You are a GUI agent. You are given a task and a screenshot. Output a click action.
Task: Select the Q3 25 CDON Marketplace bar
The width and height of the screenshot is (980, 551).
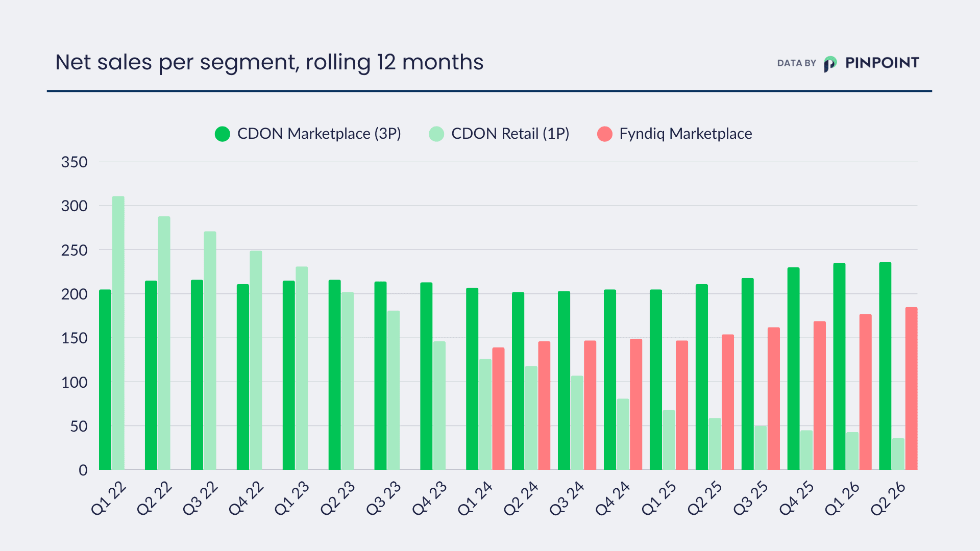tap(748, 374)
